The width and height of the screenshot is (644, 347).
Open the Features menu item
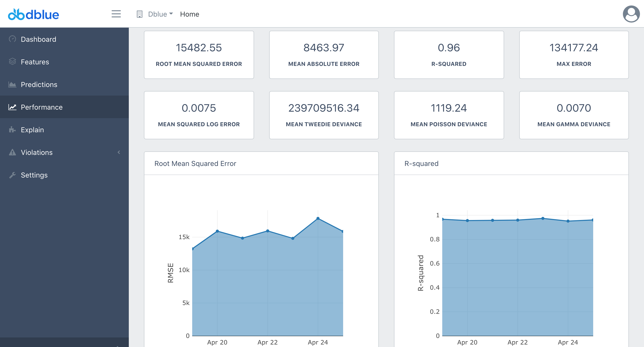pos(35,62)
